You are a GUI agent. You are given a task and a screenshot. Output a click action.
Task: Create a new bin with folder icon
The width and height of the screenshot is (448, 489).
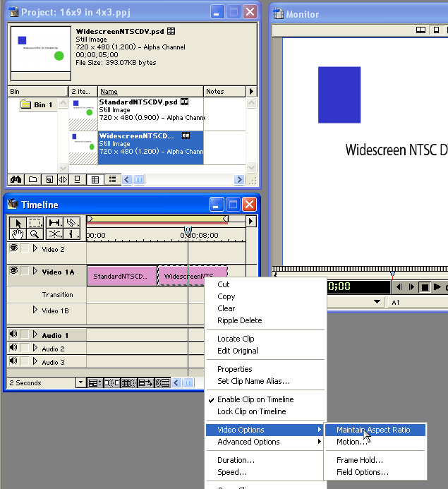32,179
